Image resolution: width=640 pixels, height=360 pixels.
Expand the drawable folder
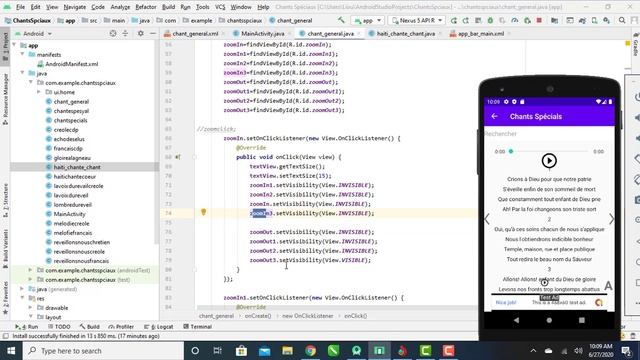pyautogui.click(x=31, y=308)
